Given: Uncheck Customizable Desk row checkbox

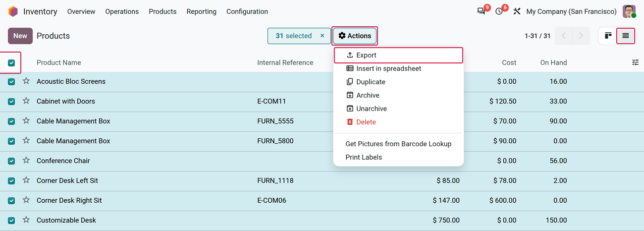Looking at the screenshot, I should click(11, 221).
